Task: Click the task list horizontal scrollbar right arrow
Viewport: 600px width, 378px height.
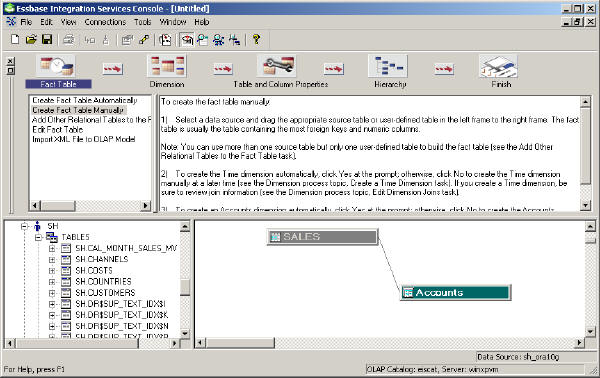Action: pyautogui.click(x=145, y=205)
